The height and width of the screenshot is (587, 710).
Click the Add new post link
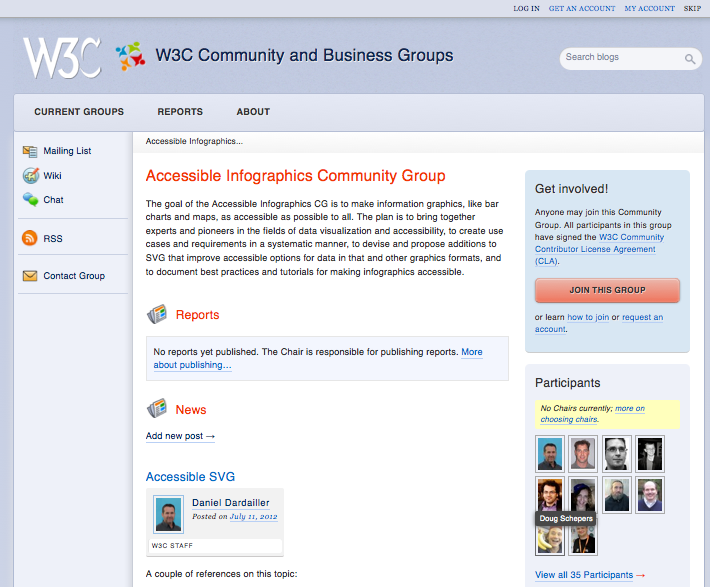[180, 436]
